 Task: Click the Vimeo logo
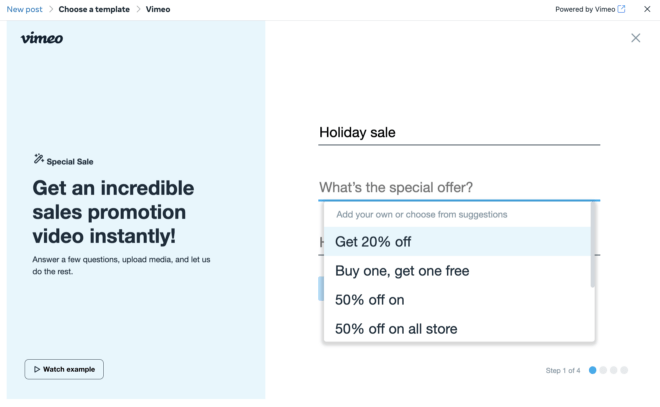tap(42, 38)
